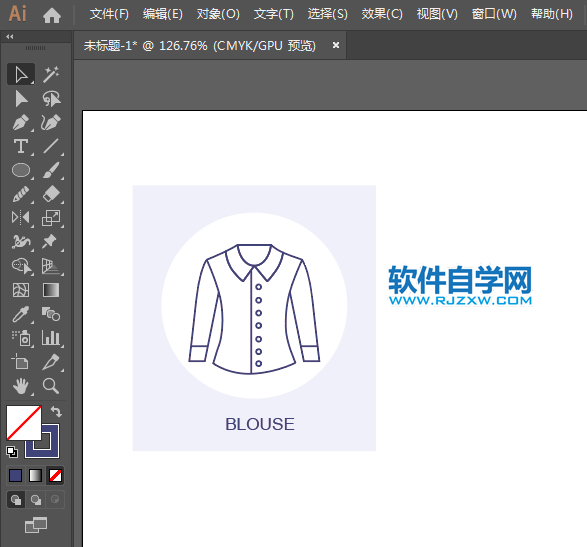Change screen mode button

(36, 525)
